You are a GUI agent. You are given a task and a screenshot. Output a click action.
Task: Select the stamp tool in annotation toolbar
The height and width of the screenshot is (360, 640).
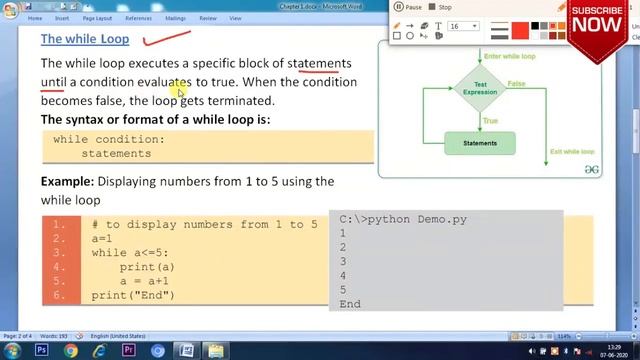(439, 36)
